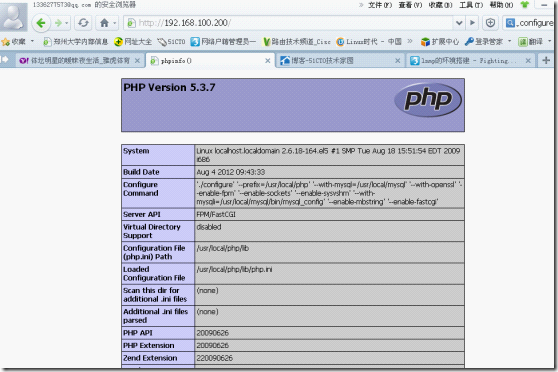
Task: Go to home page via house icon
Action: [104, 23]
